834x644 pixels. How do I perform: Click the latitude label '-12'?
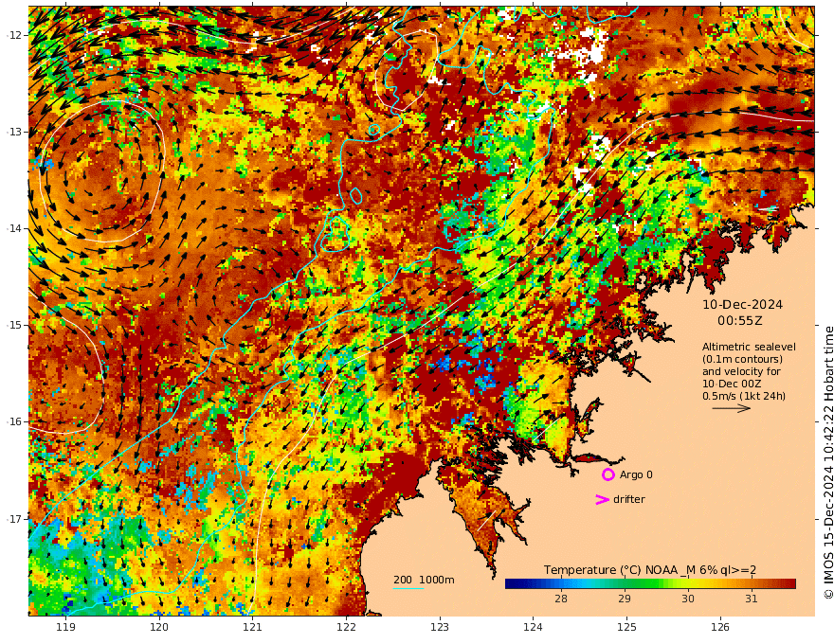[14, 35]
